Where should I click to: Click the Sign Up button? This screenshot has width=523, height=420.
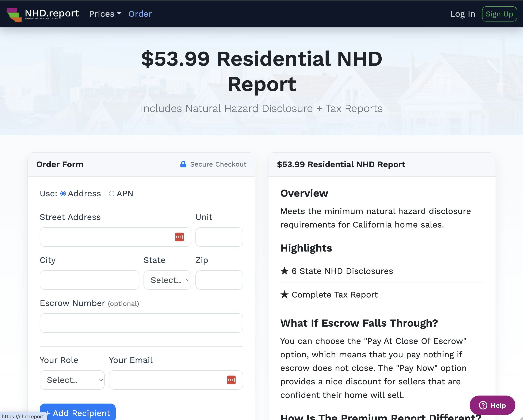[x=499, y=14]
